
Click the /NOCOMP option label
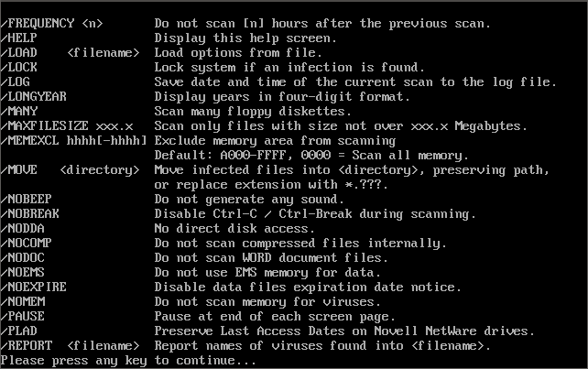click(26, 243)
